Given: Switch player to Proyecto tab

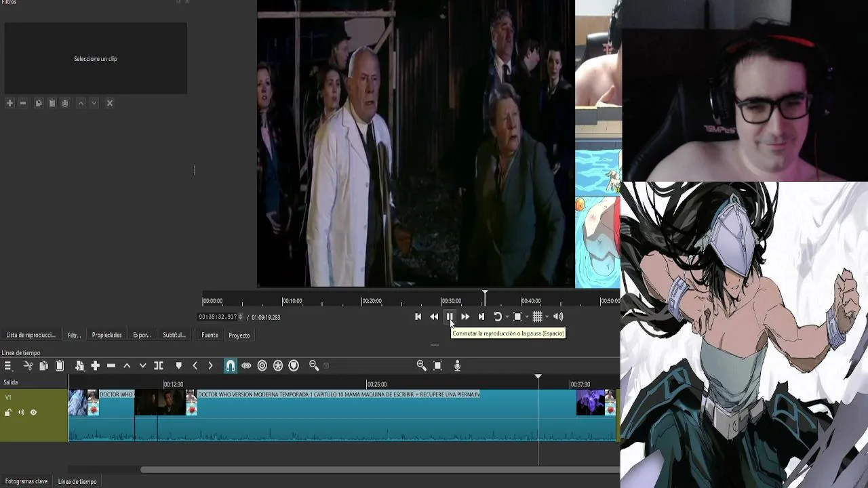Looking at the screenshot, I should (239, 335).
